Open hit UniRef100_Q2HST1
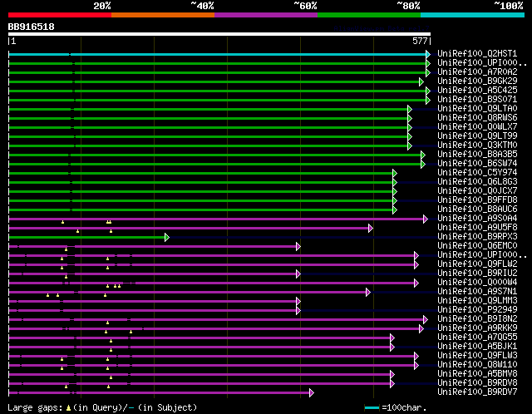532x414 pixels. pyautogui.click(x=477, y=53)
